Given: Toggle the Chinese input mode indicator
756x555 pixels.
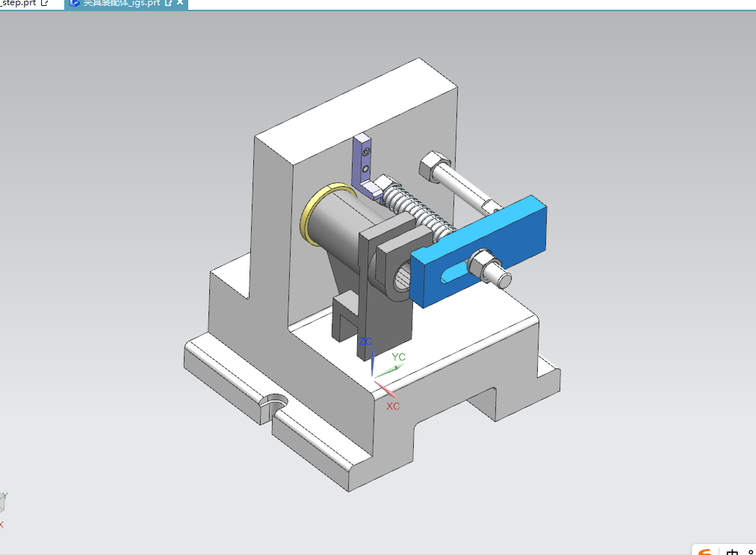Looking at the screenshot, I should (732, 551).
